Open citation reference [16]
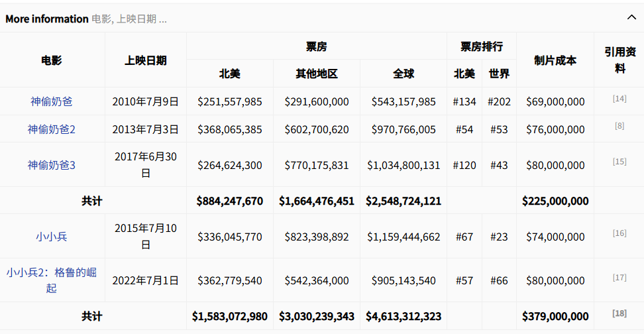Viewport: 644px width, 334px height. click(x=619, y=233)
